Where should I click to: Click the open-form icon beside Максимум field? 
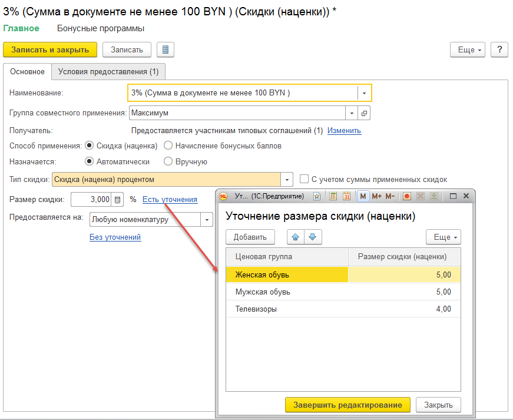tap(364, 113)
